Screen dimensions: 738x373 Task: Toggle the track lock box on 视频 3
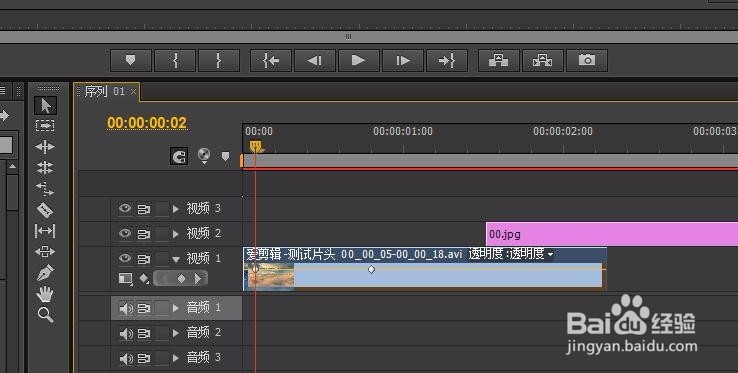pyautogui.click(x=162, y=209)
